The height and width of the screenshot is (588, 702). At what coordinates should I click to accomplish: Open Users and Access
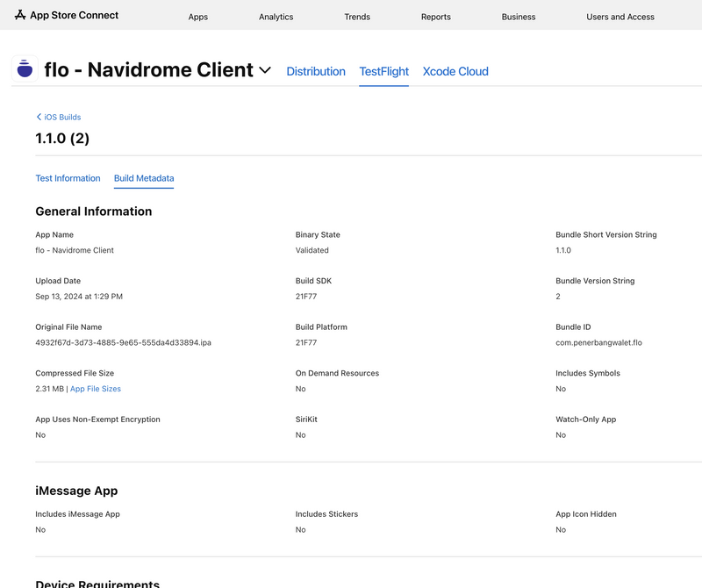pos(620,17)
